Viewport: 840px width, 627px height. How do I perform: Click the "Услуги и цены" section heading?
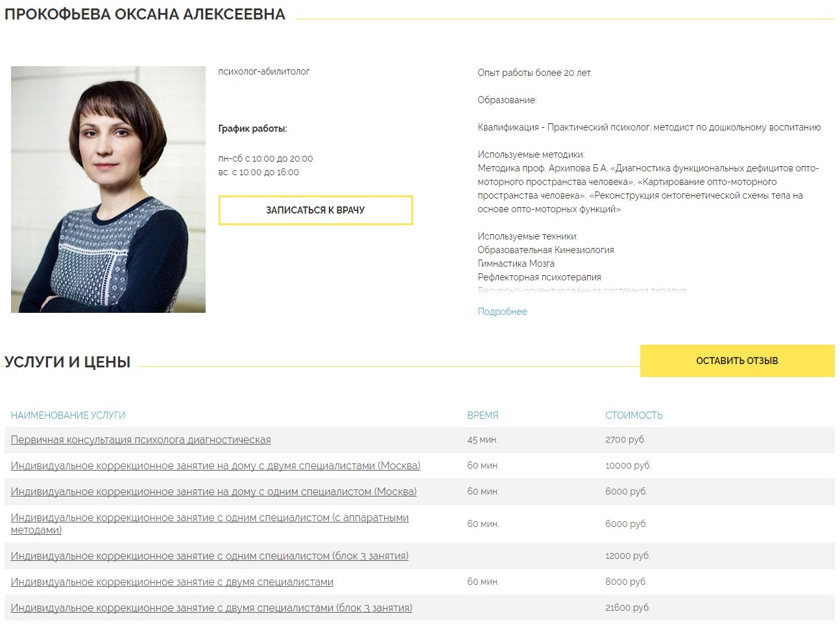click(x=67, y=362)
